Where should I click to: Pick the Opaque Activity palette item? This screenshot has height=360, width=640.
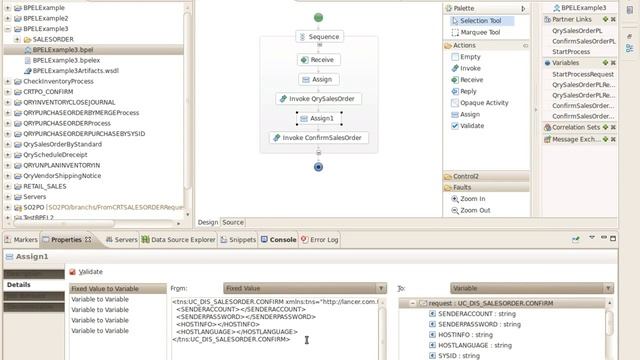point(480,103)
